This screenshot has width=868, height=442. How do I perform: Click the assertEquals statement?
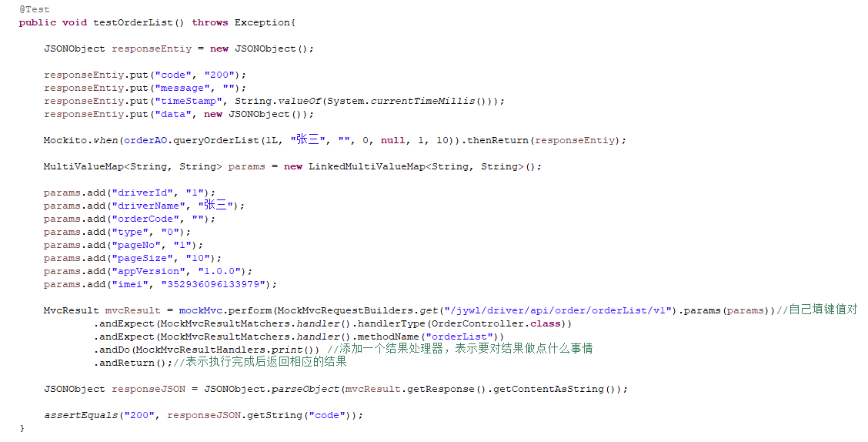pos(204,415)
